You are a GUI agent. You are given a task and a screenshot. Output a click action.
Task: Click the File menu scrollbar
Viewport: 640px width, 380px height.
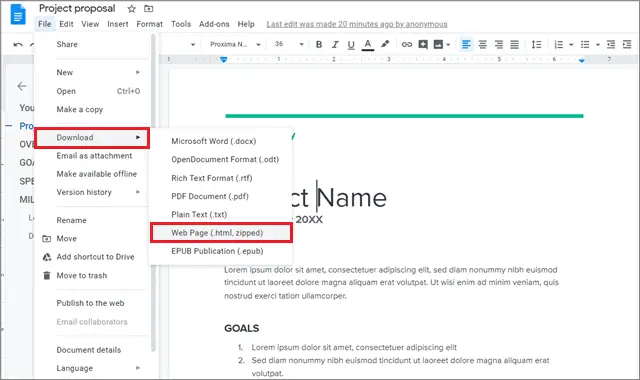pos(153,192)
